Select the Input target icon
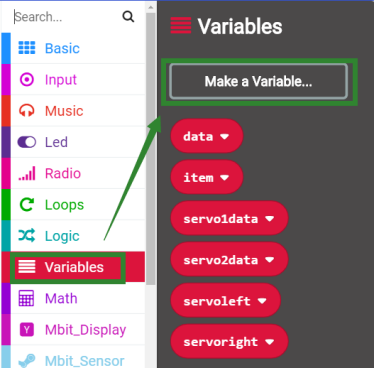Screen dimensions: 375x368 coord(27,79)
